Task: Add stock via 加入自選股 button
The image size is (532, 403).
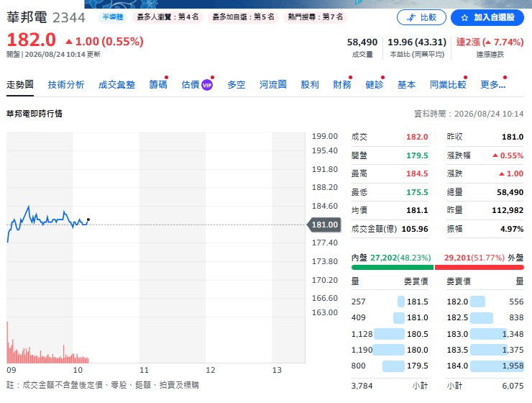Action: (487, 17)
